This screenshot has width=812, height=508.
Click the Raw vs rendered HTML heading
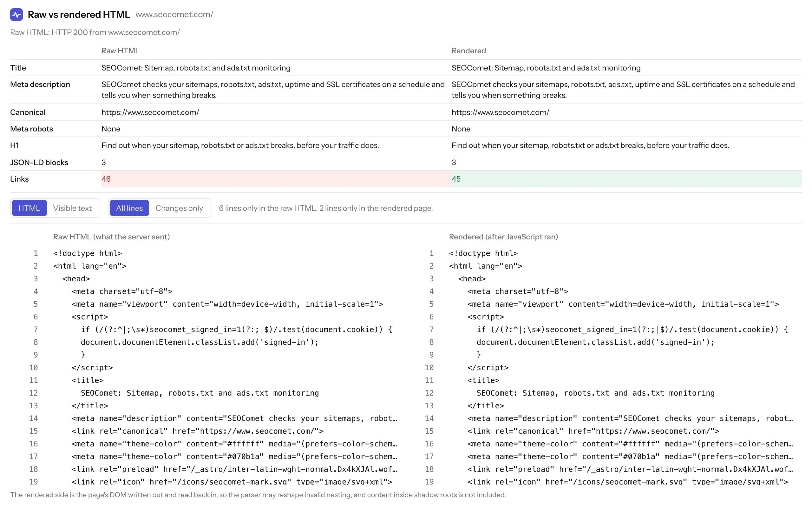point(79,15)
